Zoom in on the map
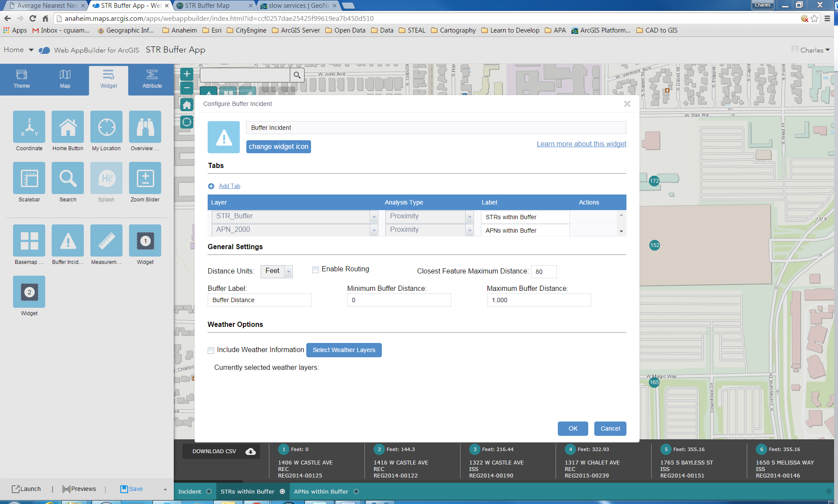 [187, 74]
